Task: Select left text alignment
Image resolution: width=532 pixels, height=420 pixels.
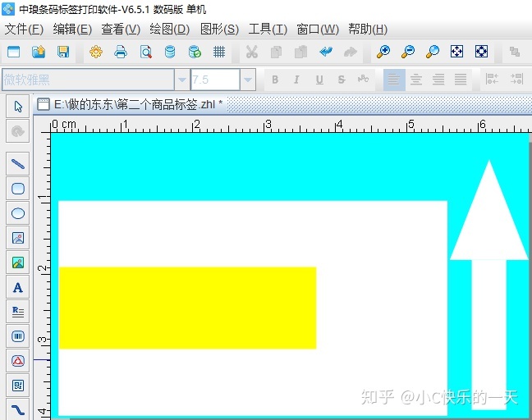Action: tap(394, 80)
